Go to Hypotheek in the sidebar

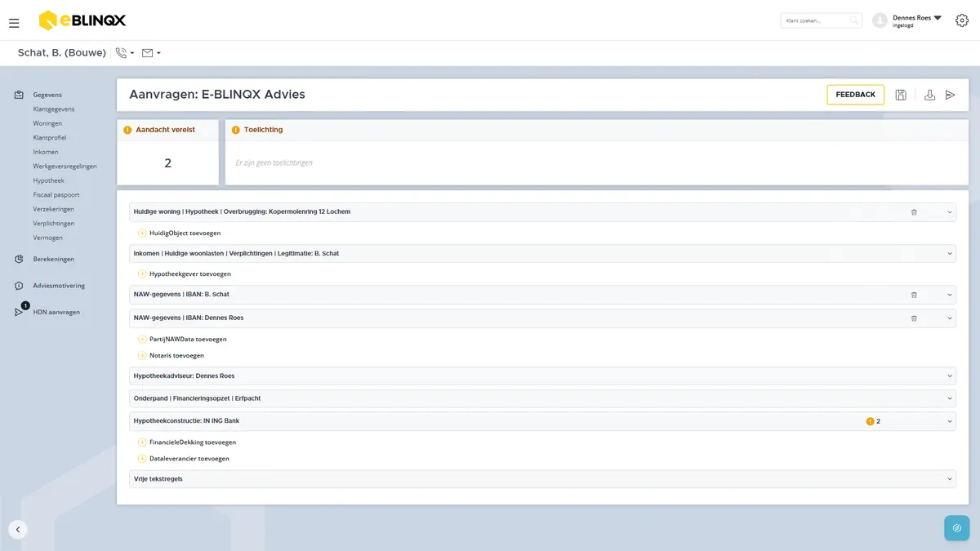48,180
